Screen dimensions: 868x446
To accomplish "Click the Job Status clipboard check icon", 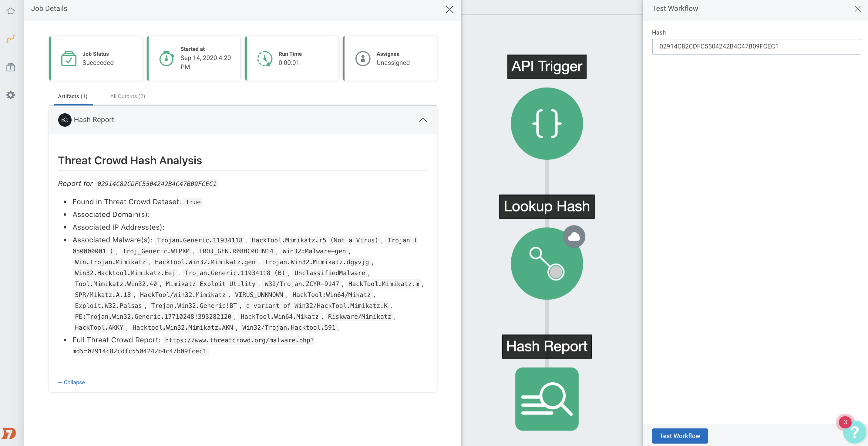I will tap(69, 58).
